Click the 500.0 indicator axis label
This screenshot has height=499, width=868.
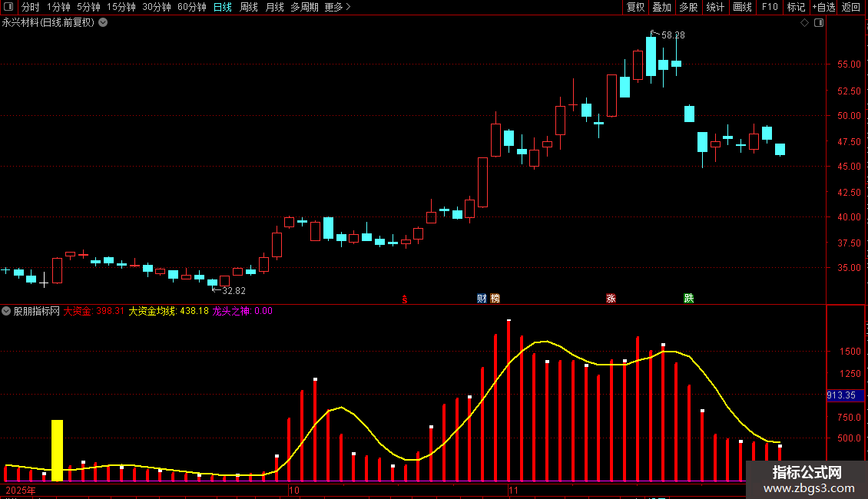(849, 438)
